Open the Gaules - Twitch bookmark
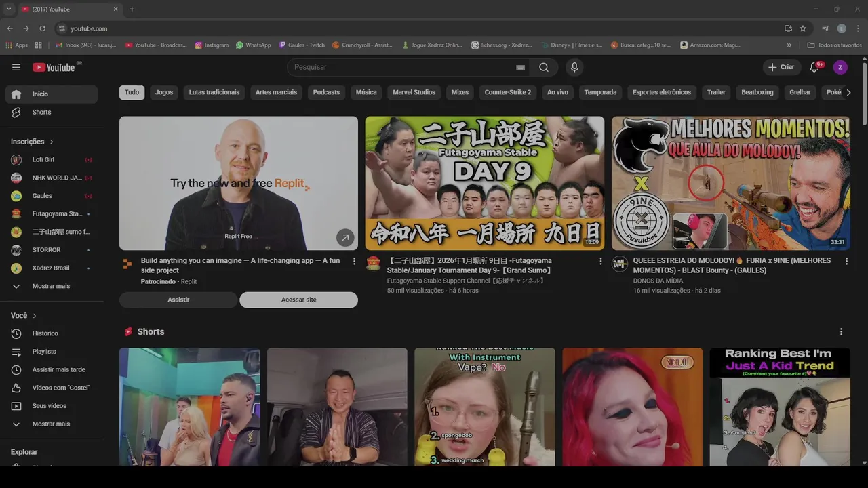 click(302, 45)
